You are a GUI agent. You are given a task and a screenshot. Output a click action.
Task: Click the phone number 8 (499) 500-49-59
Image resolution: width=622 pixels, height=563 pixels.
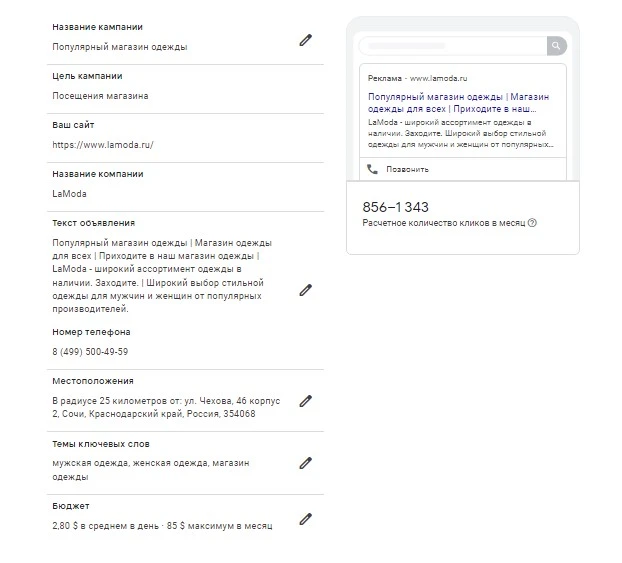(90, 352)
